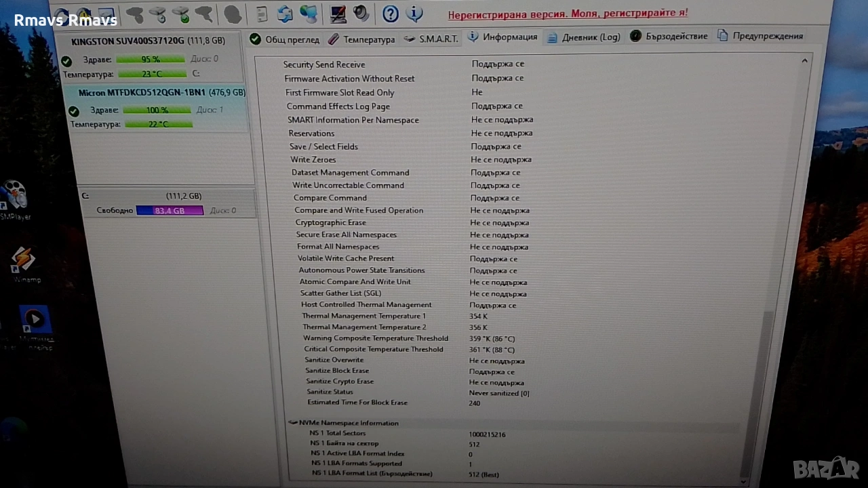
Task: Open the Предупреждения tab
Action: [x=760, y=36]
